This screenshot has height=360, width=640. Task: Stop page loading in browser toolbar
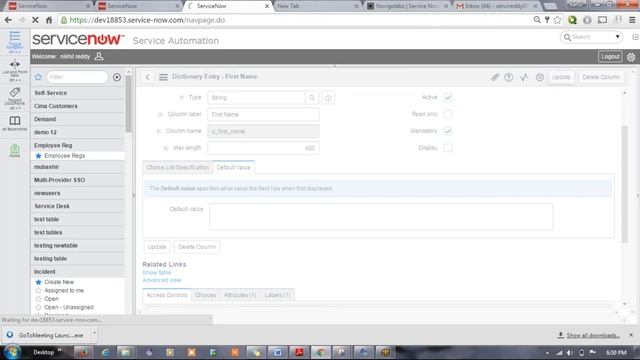(x=35, y=20)
